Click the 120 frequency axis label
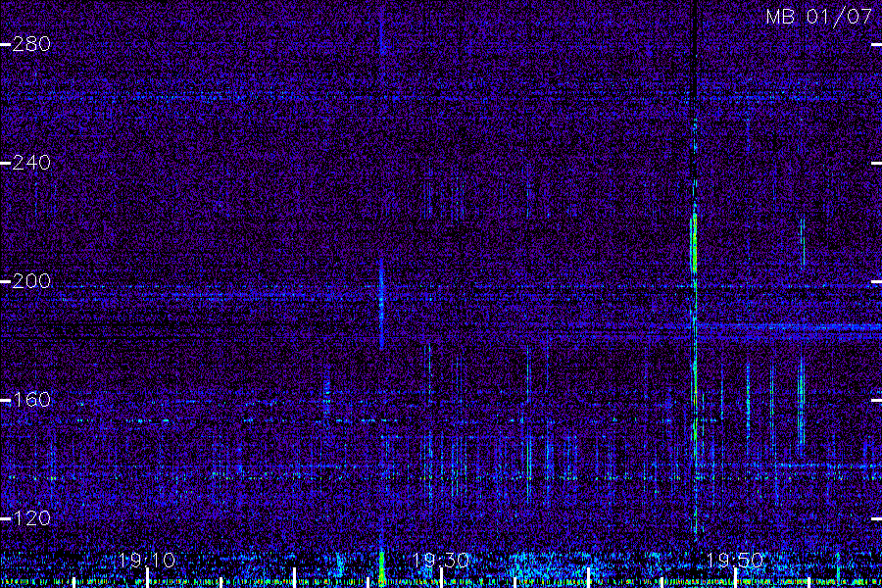Image resolution: width=882 pixels, height=588 pixels. coord(31,518)
